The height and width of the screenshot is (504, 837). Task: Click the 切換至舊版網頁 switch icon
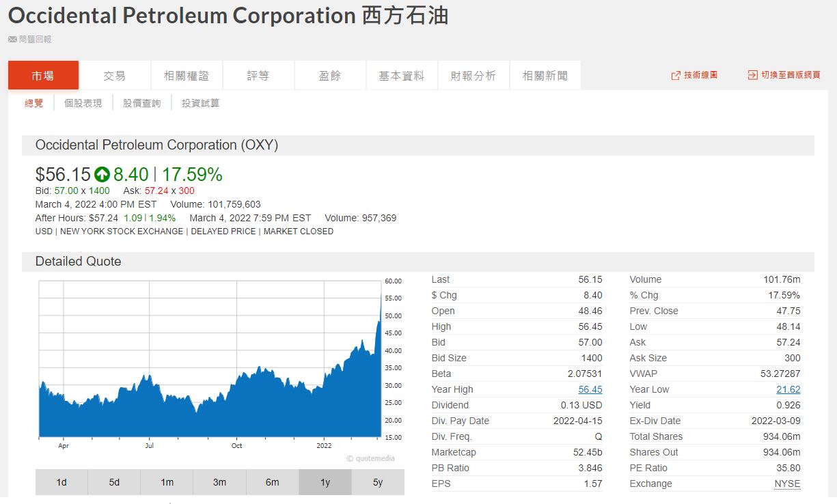click(x=752, y=75)
